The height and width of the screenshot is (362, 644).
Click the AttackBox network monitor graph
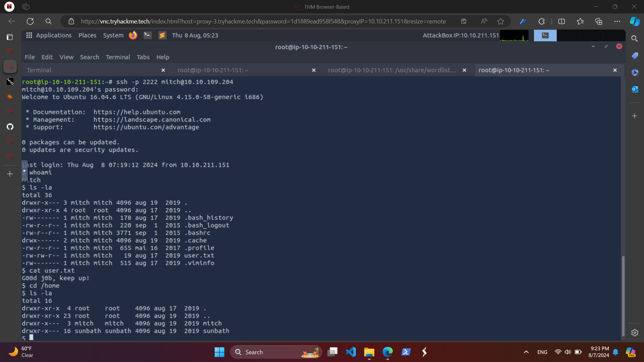pyautogui.click(x=514, y=35)
